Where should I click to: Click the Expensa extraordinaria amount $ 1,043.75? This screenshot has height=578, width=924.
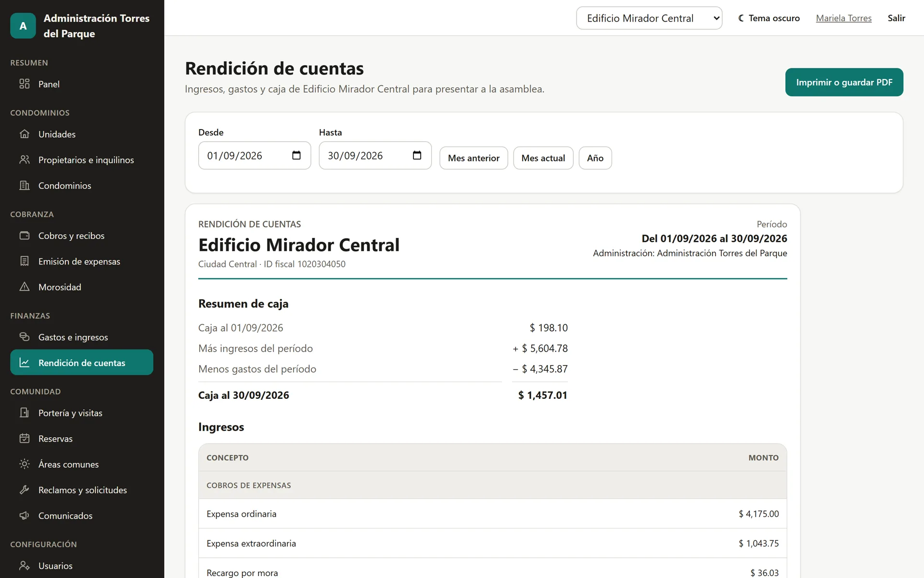tap(758, 543)
